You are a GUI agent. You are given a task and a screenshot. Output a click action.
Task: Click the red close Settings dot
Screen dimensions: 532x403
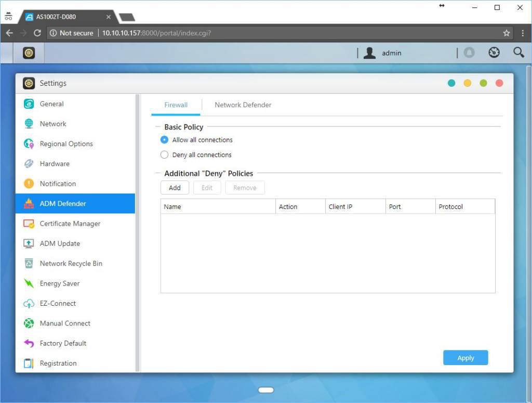pyautogui.click(x=499, y=83)
